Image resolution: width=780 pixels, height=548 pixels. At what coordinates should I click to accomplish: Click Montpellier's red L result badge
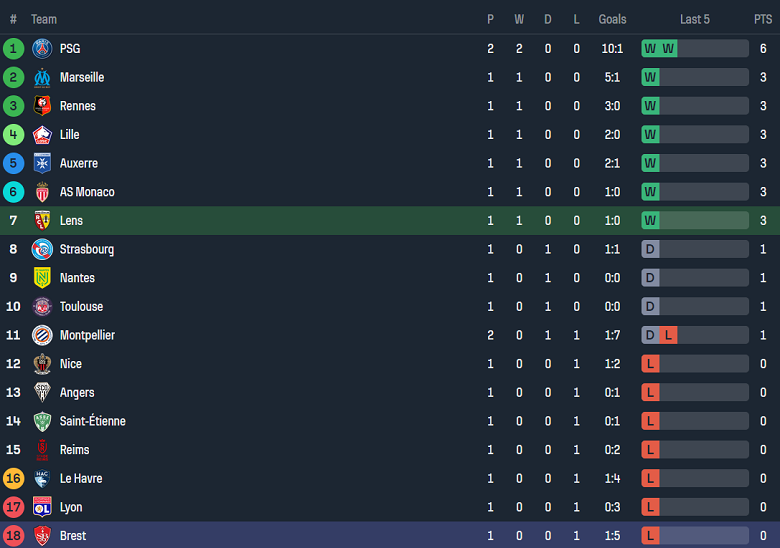668,335
